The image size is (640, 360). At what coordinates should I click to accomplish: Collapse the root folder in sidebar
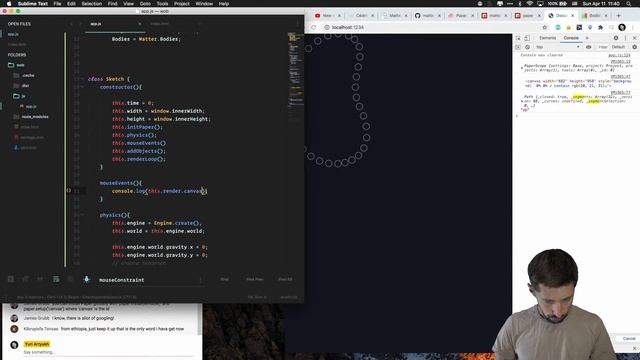click(11, 65)
